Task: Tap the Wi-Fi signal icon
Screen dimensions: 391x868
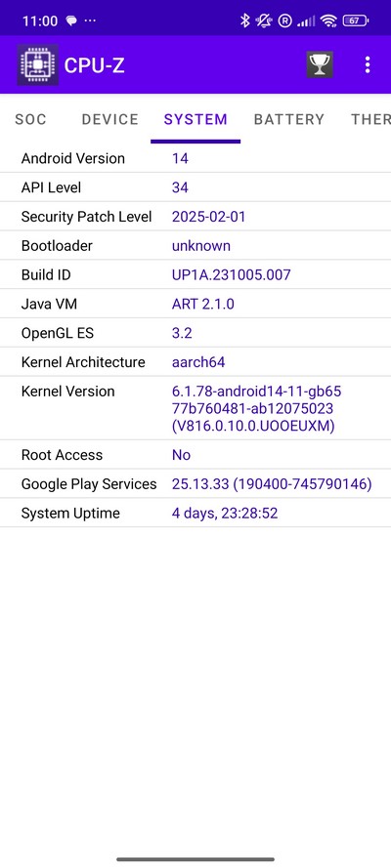Action: tap(329, 21)
